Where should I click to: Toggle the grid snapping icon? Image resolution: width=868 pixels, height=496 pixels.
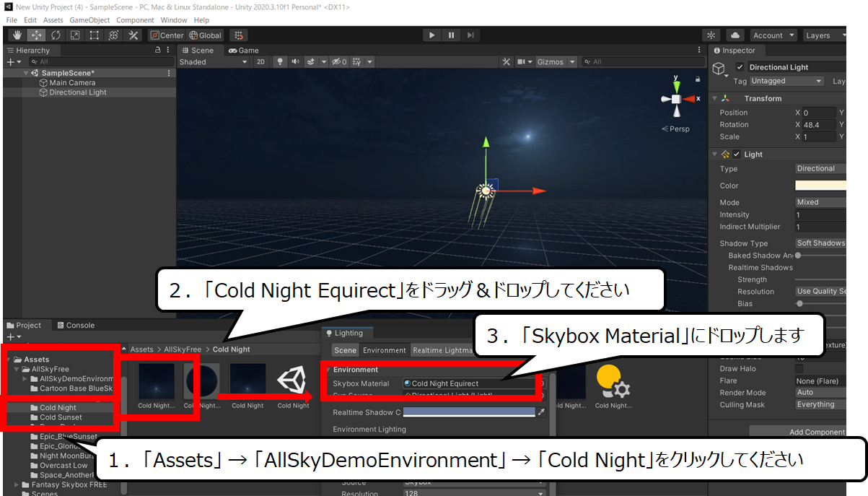click(239, 35)
